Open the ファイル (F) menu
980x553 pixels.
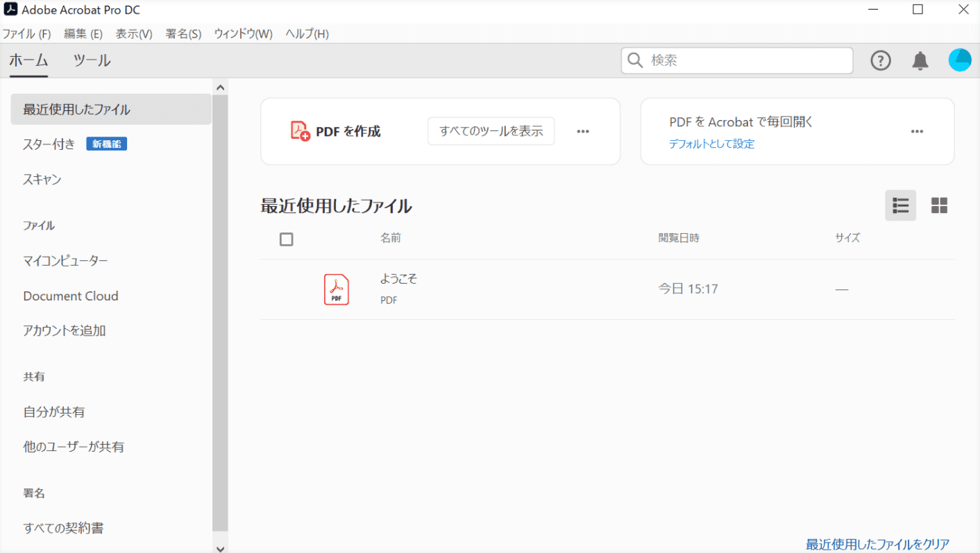(26, 34)
